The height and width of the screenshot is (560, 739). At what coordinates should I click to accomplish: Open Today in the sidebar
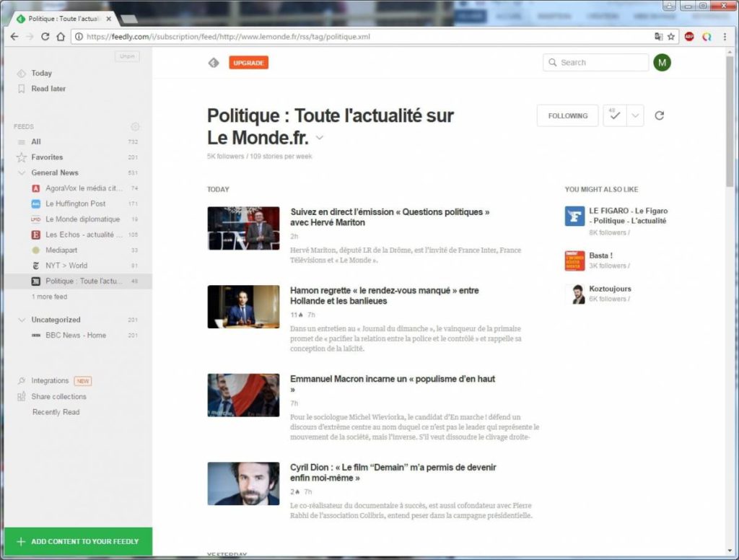[41, 73]
